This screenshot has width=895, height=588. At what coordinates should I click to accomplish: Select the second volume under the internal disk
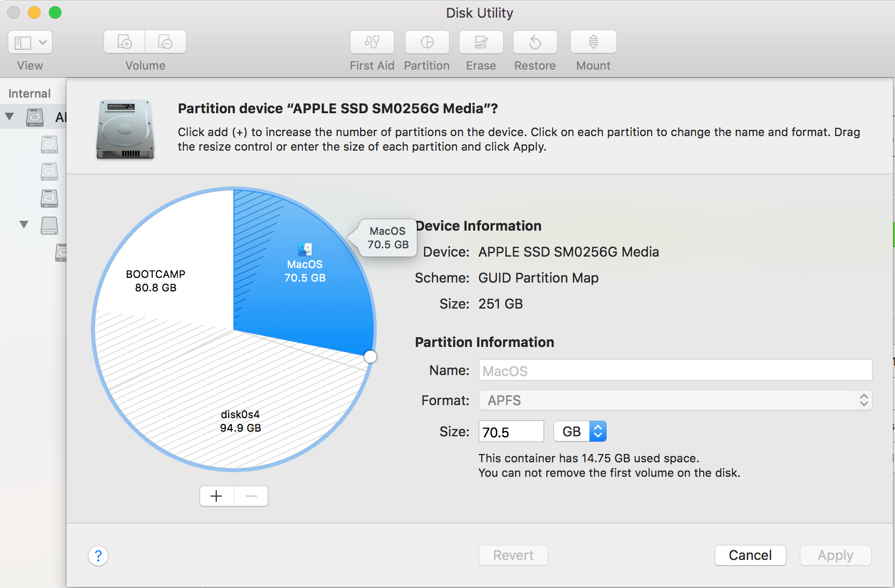[49, 171]
